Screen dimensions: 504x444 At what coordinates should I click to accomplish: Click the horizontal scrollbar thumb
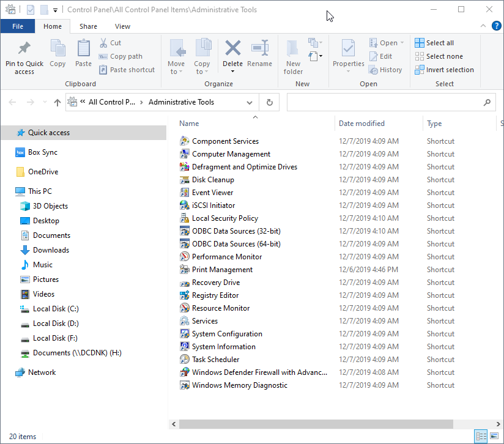coord(316,424)
